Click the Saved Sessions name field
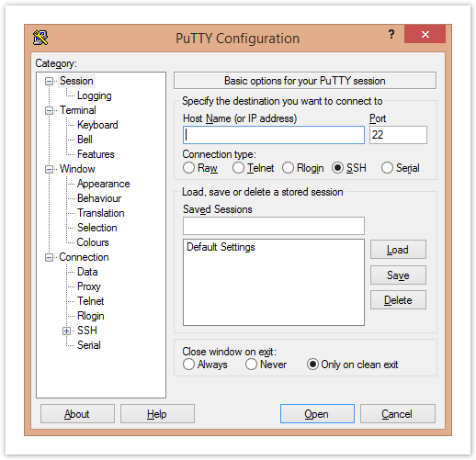This screenshot has height=460, width=476. [274, 226]
